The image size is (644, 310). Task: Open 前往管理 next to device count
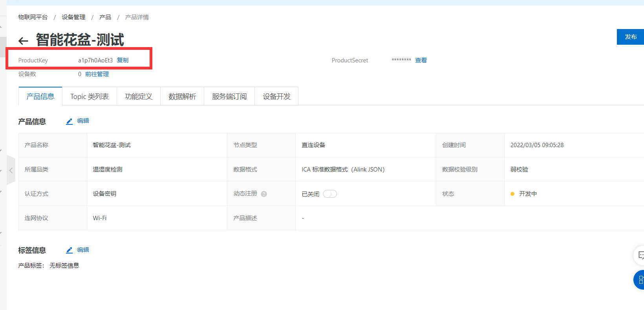tap(97, 74)
